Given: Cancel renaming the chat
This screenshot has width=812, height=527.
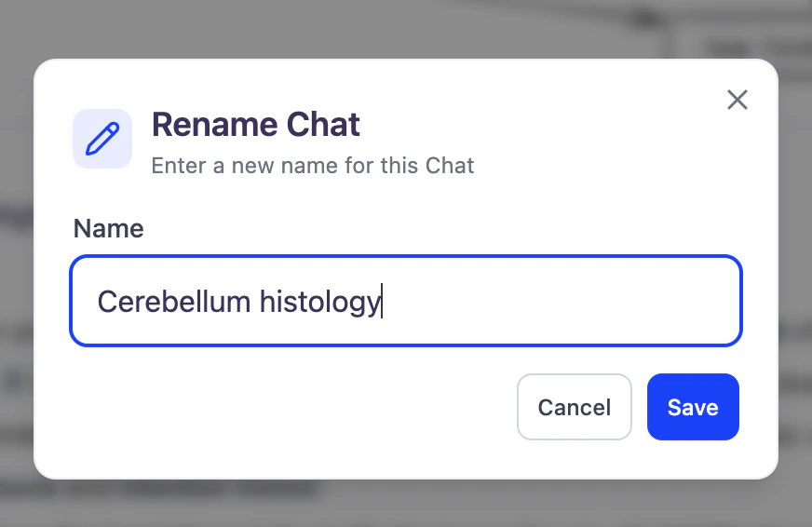Looking at the screenshot, I should [574, 407].
